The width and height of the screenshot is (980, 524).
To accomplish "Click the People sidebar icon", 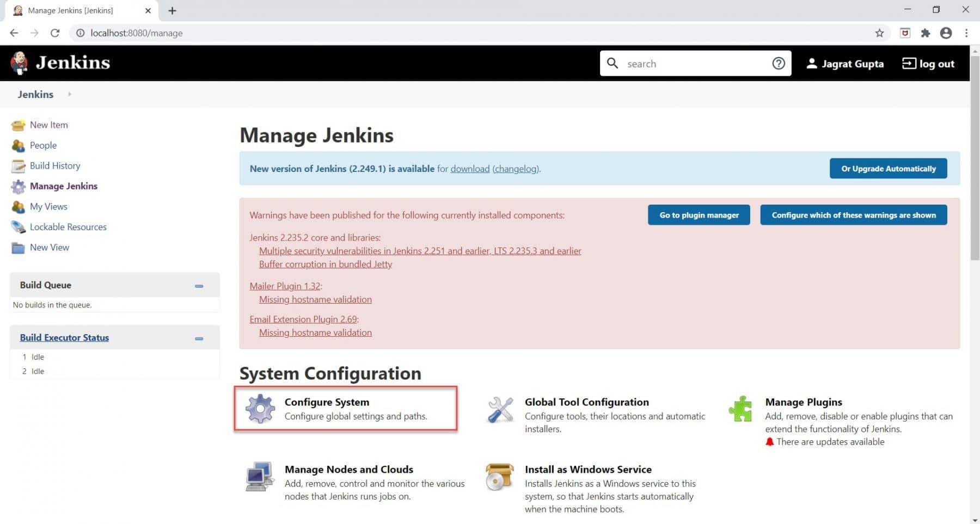I will click(x=18, y=146).
